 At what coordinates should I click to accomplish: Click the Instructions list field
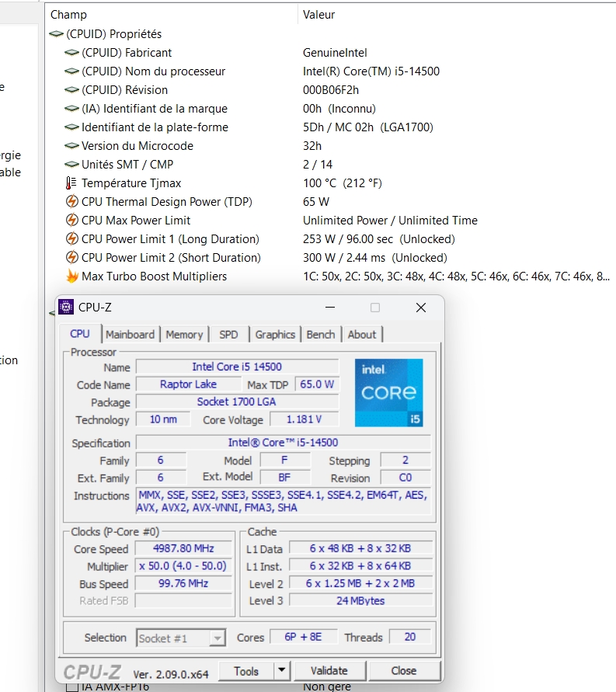tap(283, 502)
